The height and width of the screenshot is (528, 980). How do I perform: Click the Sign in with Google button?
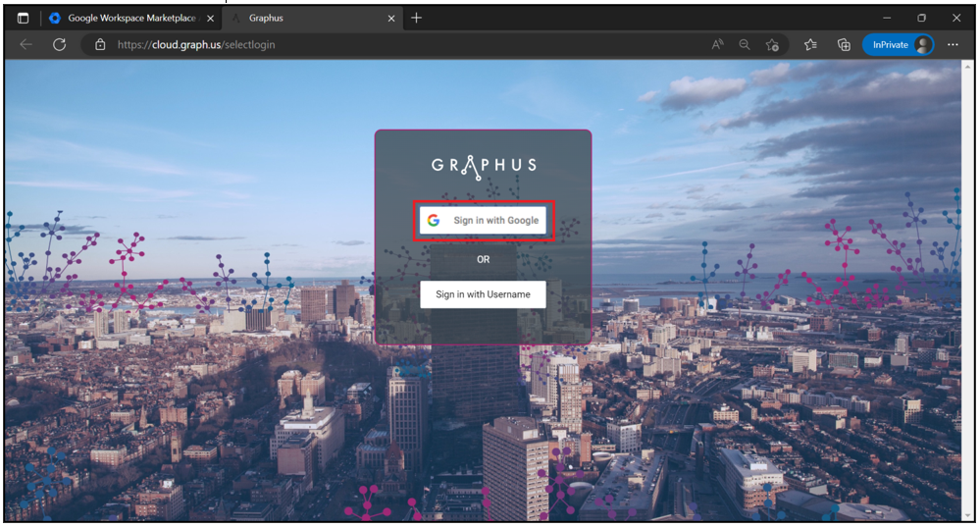pos(483,220)
